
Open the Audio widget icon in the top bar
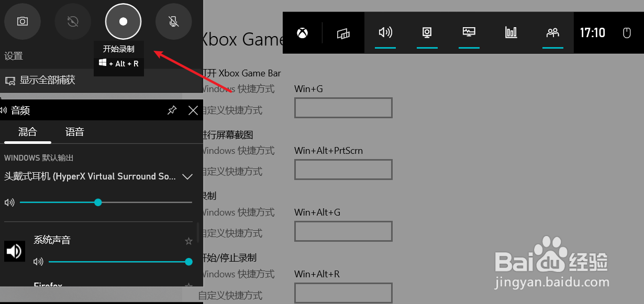[x=385, y=32]
